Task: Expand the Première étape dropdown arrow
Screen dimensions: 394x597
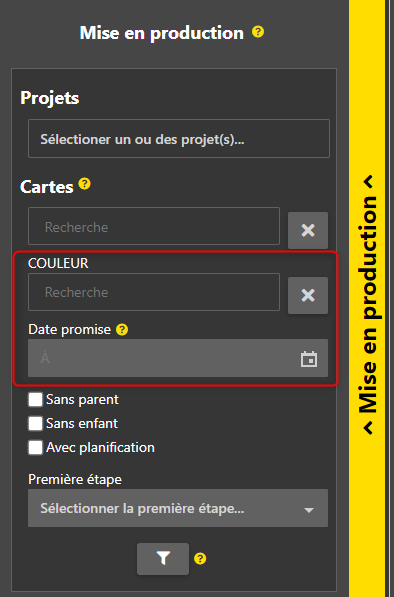Action: 309,510
